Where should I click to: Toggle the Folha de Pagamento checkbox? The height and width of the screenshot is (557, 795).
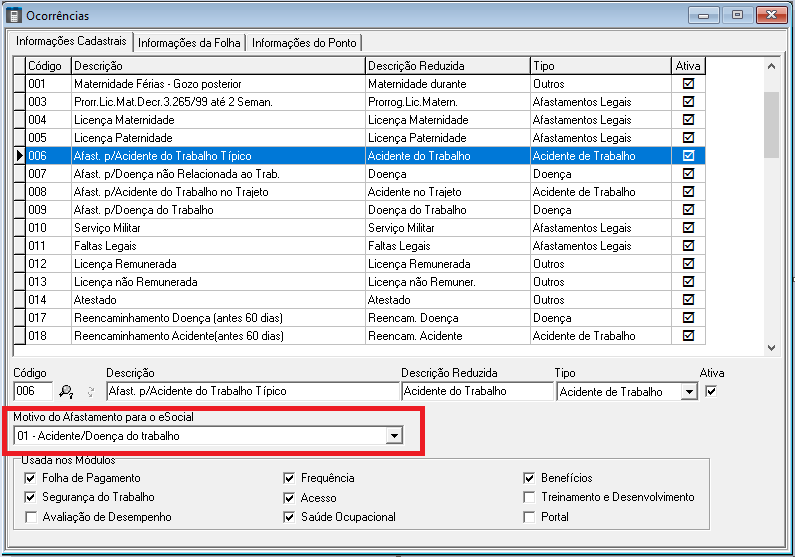click(30, 478)
